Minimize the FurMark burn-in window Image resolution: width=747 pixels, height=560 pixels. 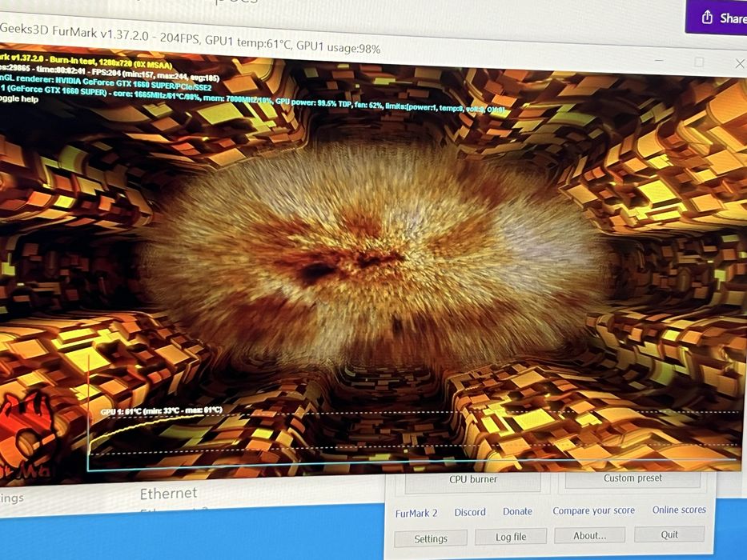[659, 61]
